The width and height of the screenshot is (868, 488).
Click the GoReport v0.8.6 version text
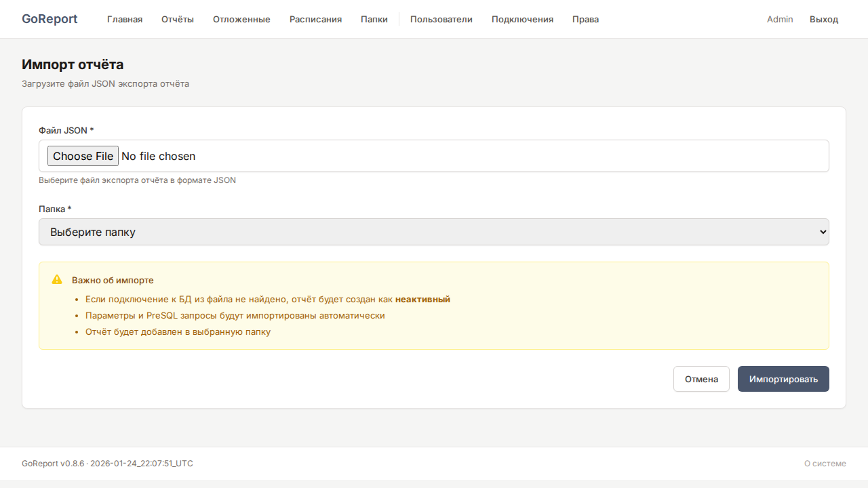pos(53,464)
